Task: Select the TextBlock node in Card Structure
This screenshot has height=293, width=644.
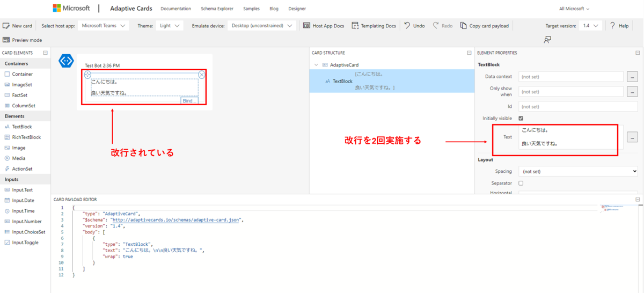Action: [x=392, y=81]
